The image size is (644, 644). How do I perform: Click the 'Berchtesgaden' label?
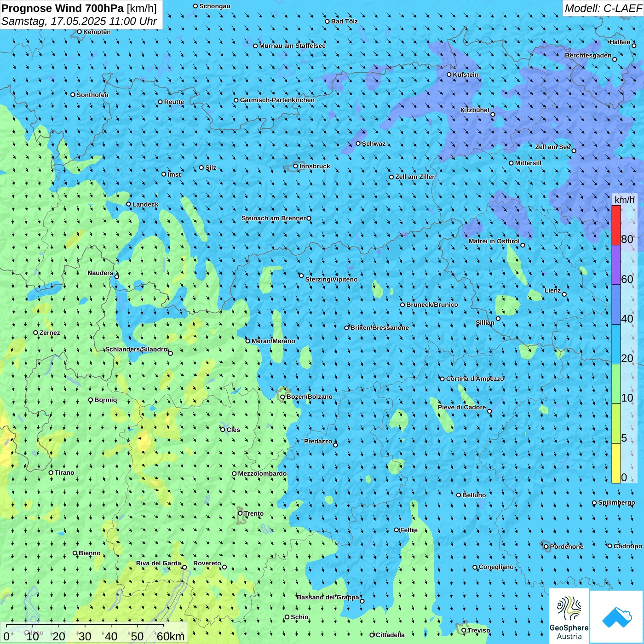click(x=588, y=55)
